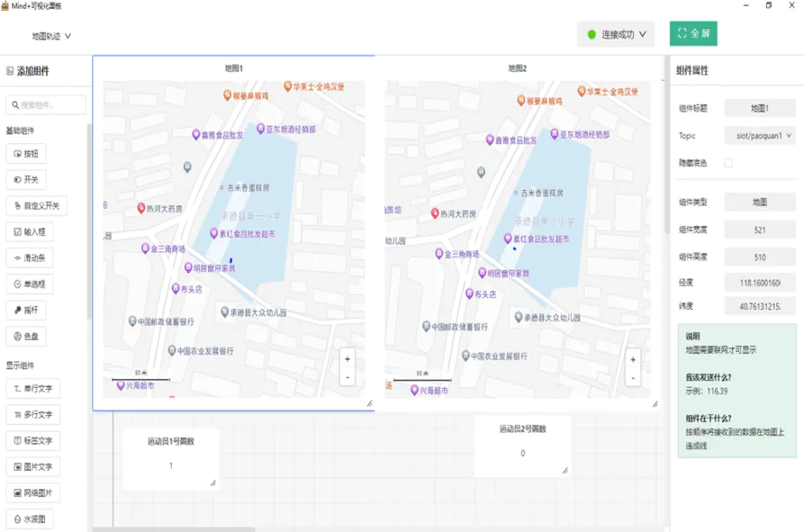
Task: Click the search components field
Action: tap(46, 105)
